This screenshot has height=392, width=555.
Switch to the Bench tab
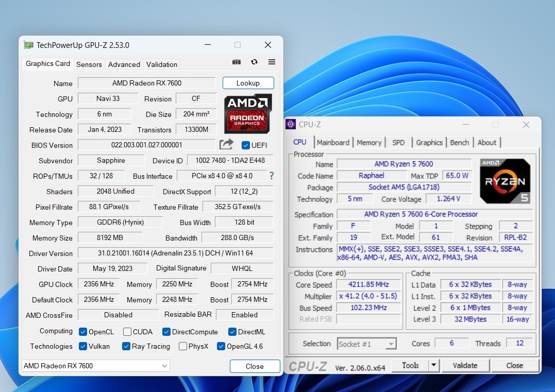click(x=460, y=143)
